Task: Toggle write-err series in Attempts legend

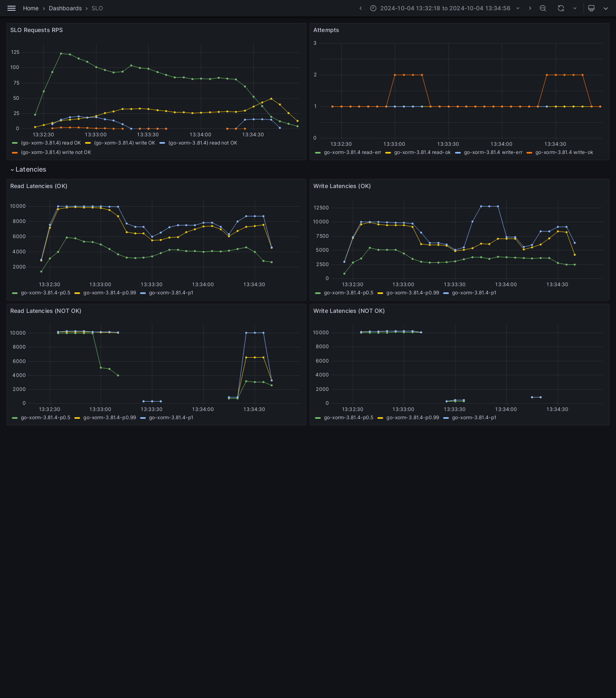Action: click(493, 152)
